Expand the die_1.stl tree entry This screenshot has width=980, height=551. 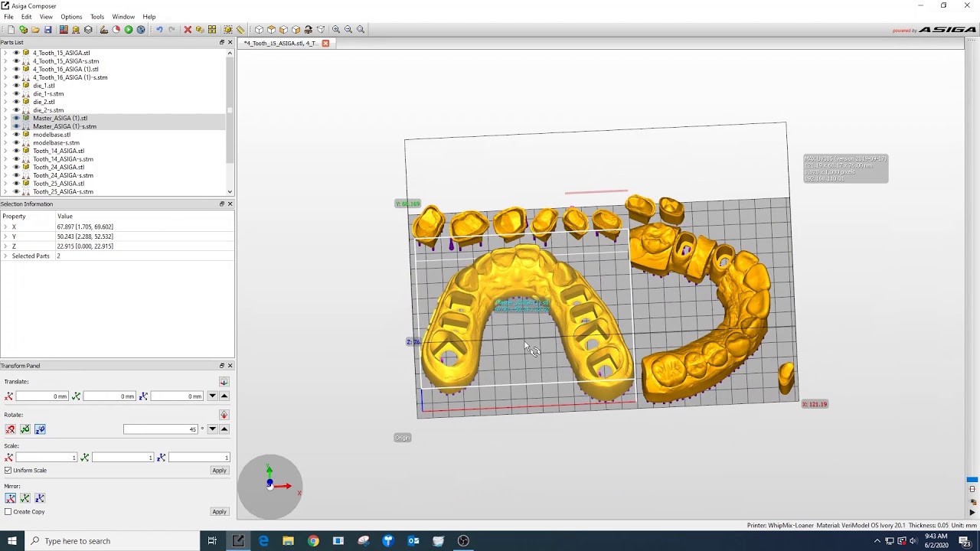tap(5, 86)
